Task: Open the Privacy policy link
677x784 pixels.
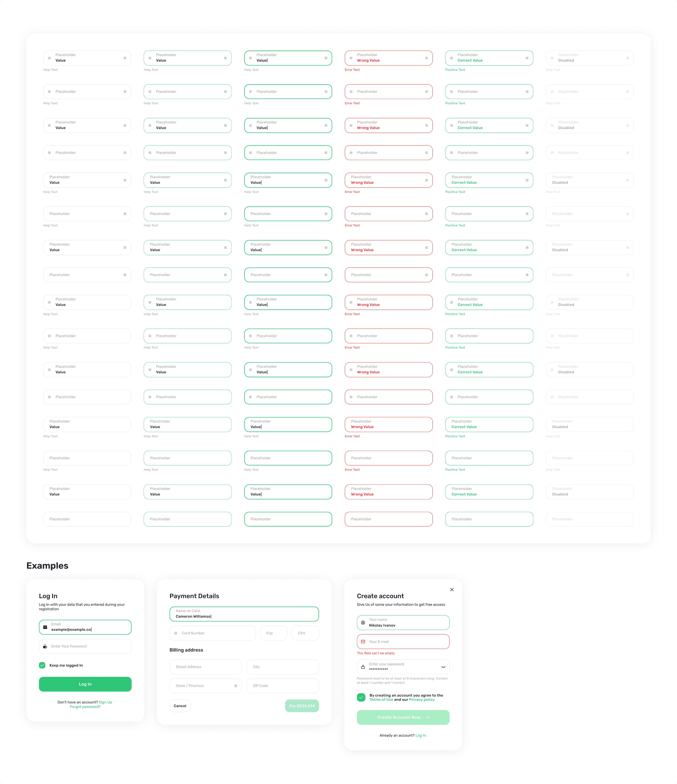Action: pyautogui.click(x=421, y=700)
